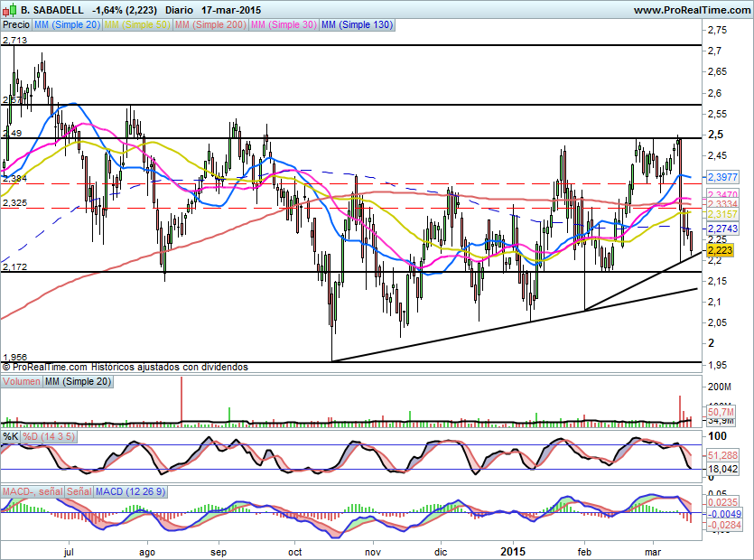The width and height of the screenshot is (754, 560).
Task: Click the 'MACD-, señal' histogram label
Action: (33, 491)
